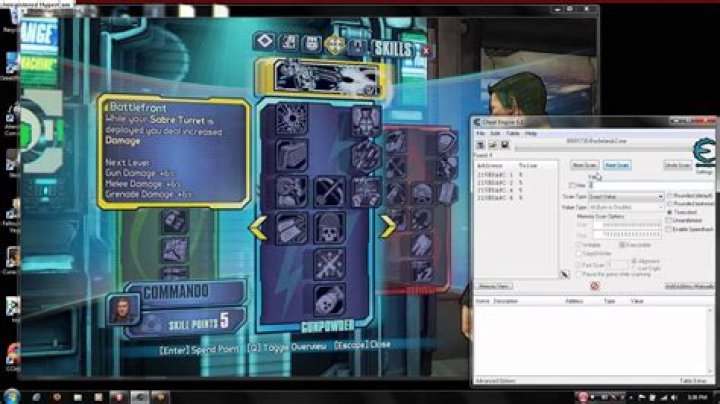Click the Commando character portrait
Image resolution: width=720 pixels, height=404 pixels.
(x=123, y=309)
